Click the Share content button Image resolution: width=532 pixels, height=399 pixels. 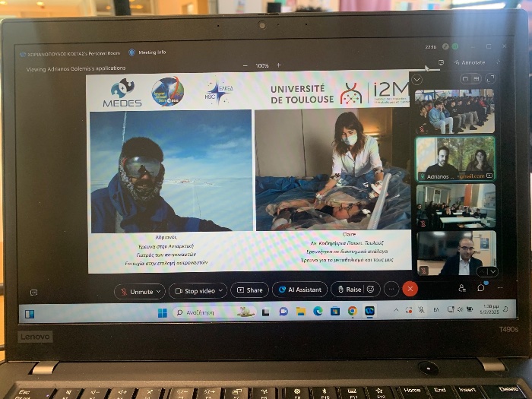point(249,290)
